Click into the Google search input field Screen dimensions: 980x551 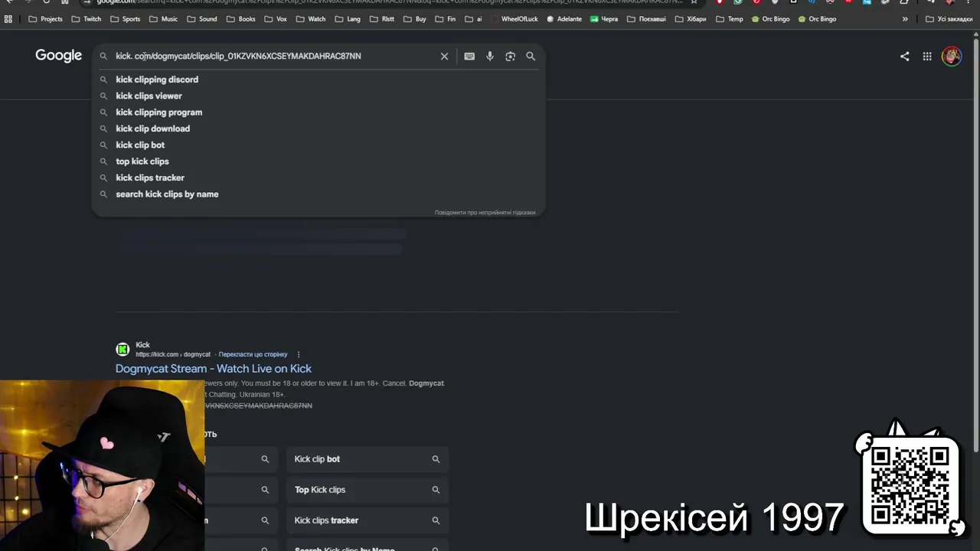coord(276,56)
